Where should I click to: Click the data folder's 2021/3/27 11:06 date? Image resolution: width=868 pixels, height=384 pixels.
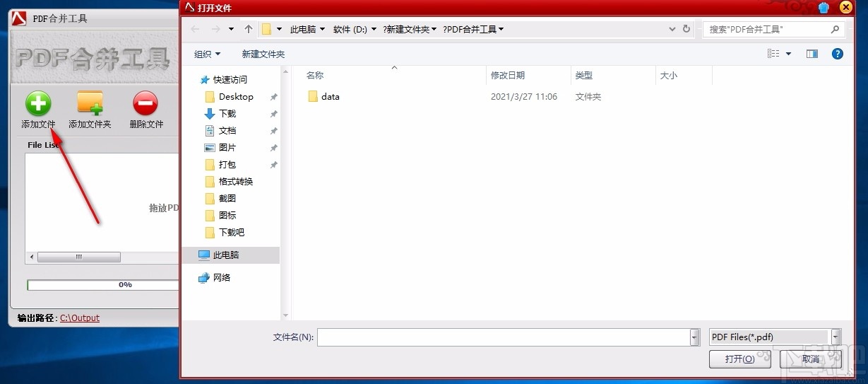tap(524, 96)
